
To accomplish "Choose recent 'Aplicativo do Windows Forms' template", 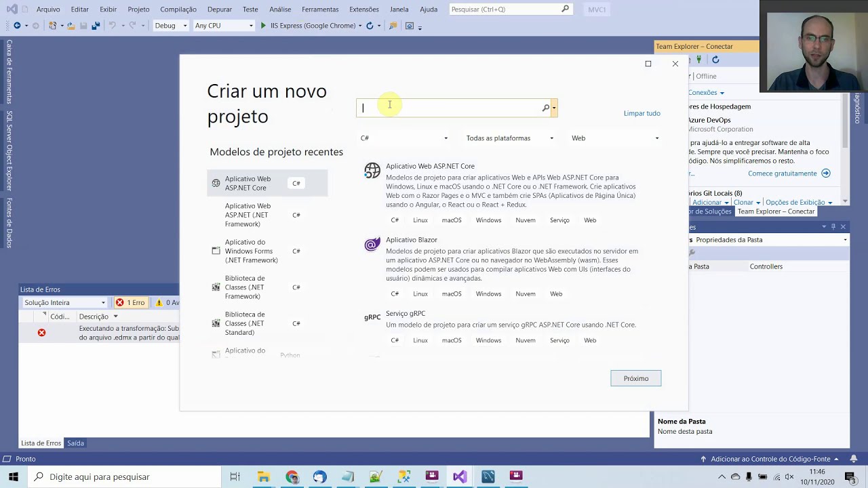I will point(267,251).
